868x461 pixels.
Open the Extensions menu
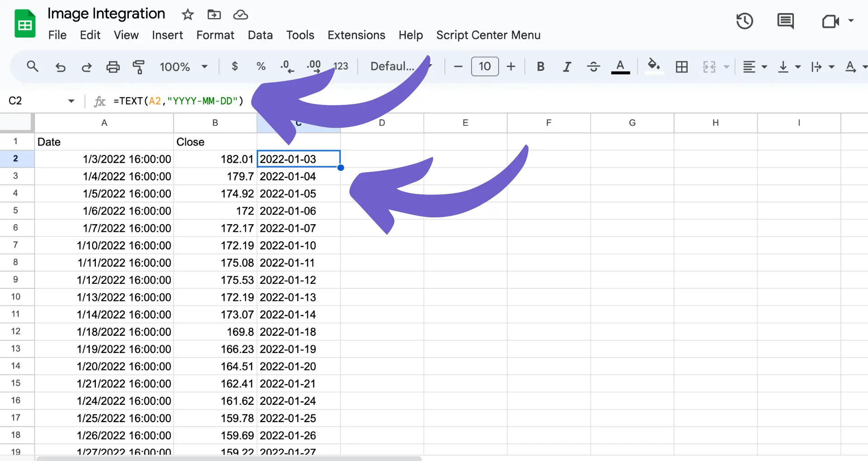(356, 35)
